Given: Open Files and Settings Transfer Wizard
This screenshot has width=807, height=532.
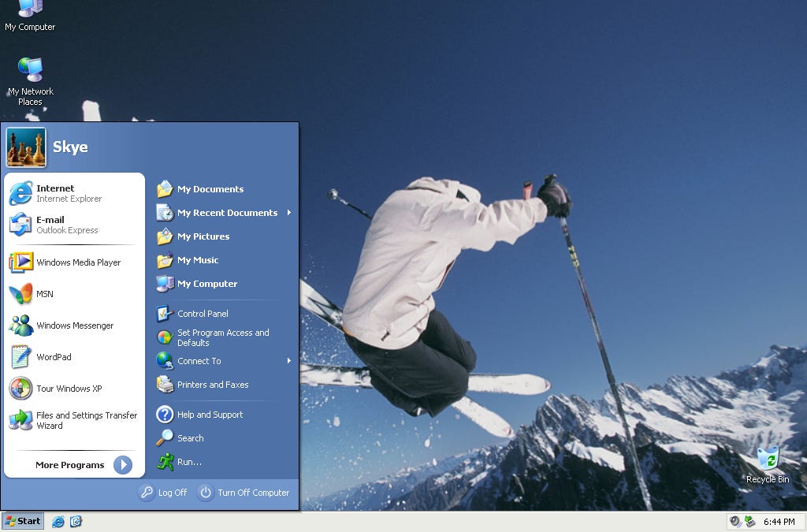Looking at the screenshot, I should point(74,420).
